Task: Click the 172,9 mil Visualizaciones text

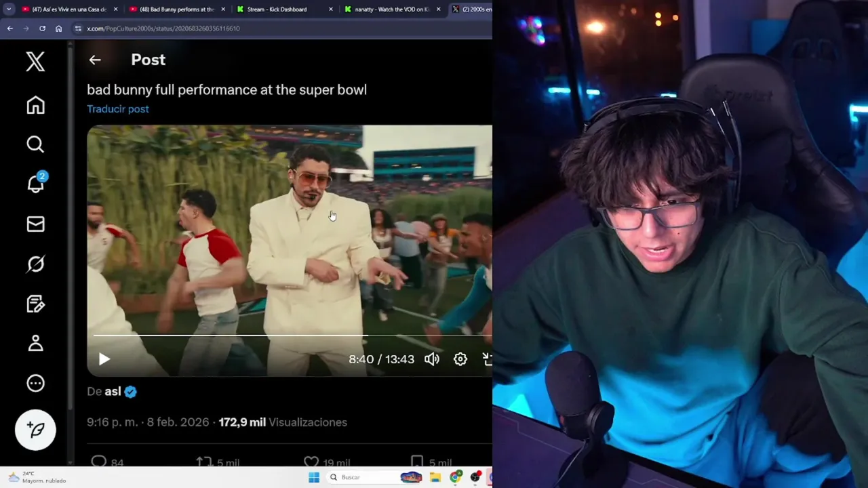Action: click(x=283, y=422)
